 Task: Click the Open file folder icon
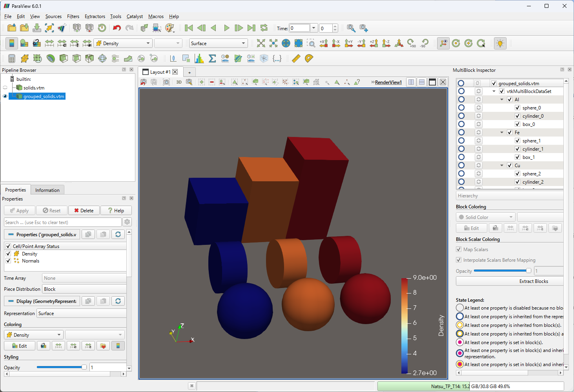pos(12,28)
